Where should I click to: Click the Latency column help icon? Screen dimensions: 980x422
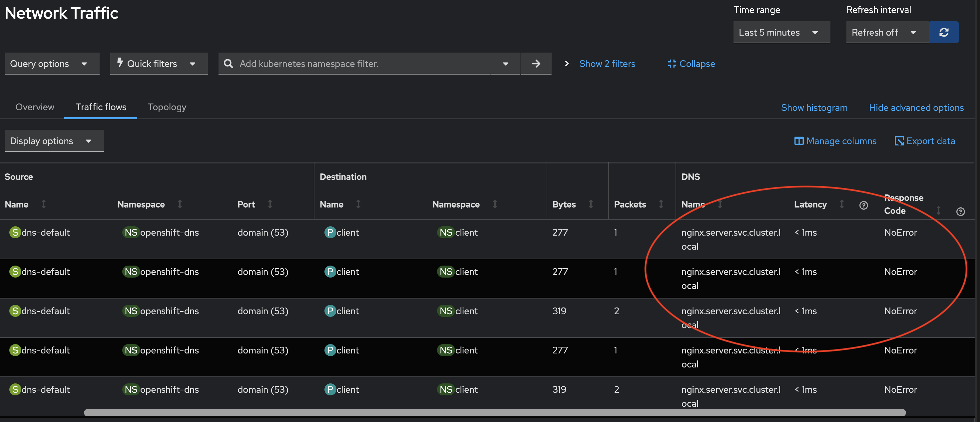pyautogui.click(x=863, y=205)
